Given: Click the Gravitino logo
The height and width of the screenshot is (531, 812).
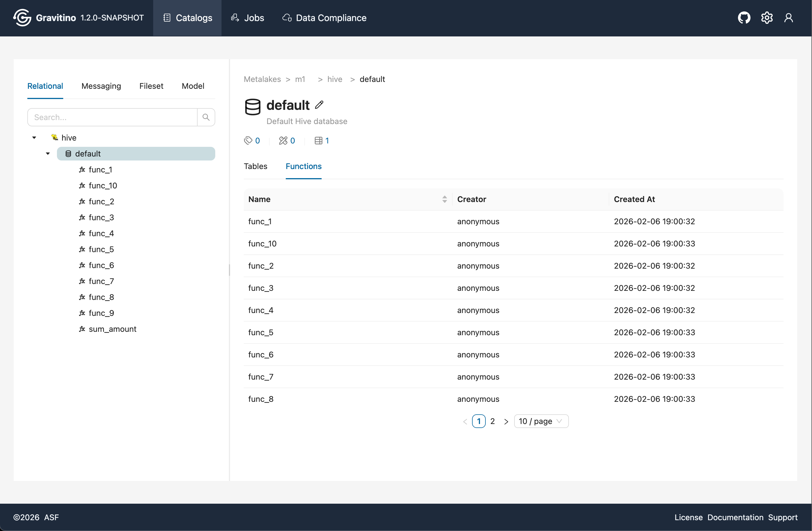Looking at the screenshot, I should 22,18.
